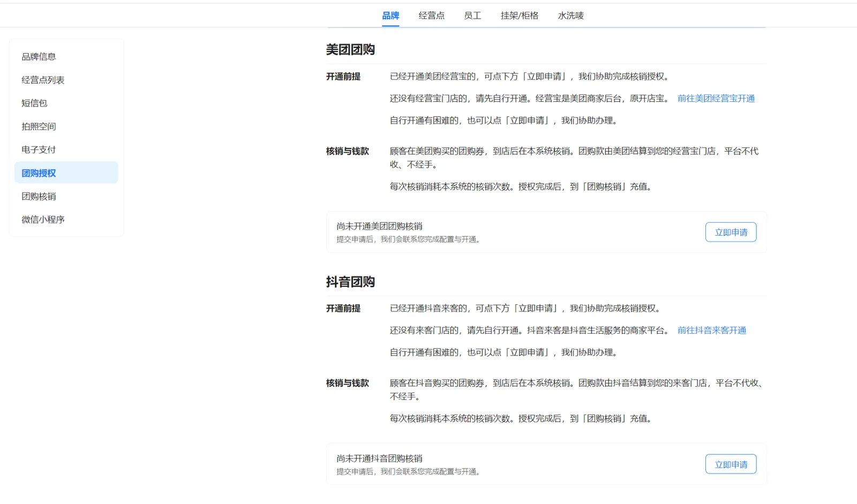This screenshot has width=857, height=504.
Task: Follow the 前往美团经营宝开通 link
Action: click(x=716, y=99)
